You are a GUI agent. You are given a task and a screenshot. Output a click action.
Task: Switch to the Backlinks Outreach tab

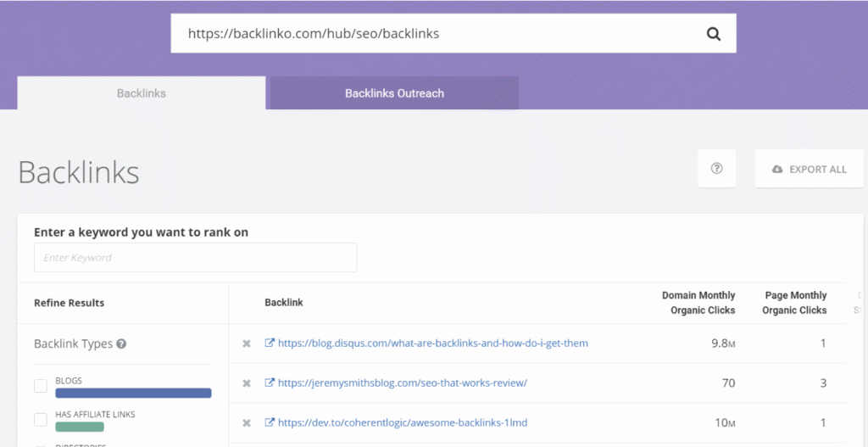click(x=394, y=93)
